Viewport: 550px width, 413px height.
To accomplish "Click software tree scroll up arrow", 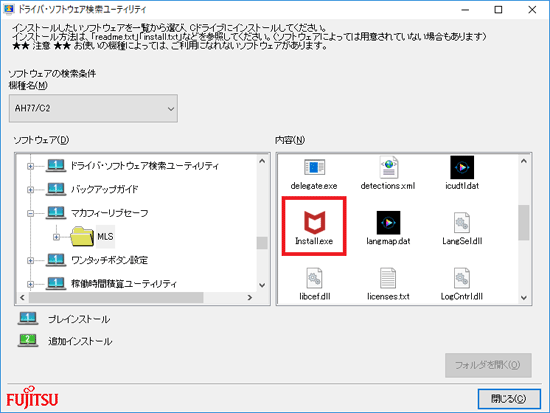I will click(x=262, y=161).
